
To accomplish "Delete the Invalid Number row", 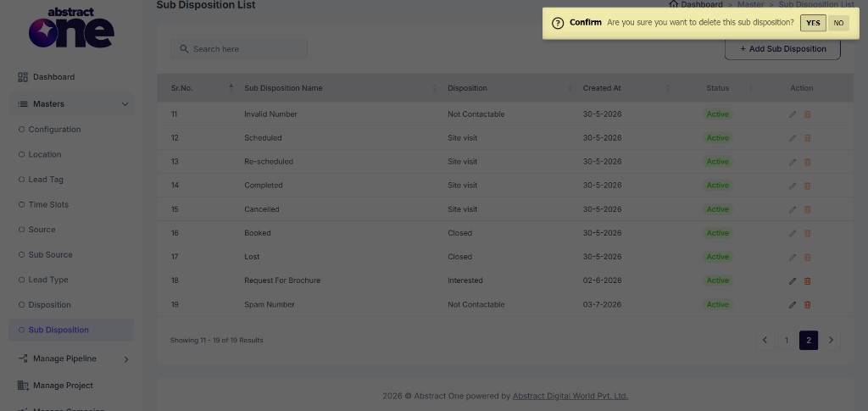I will (x=807, y=114).
